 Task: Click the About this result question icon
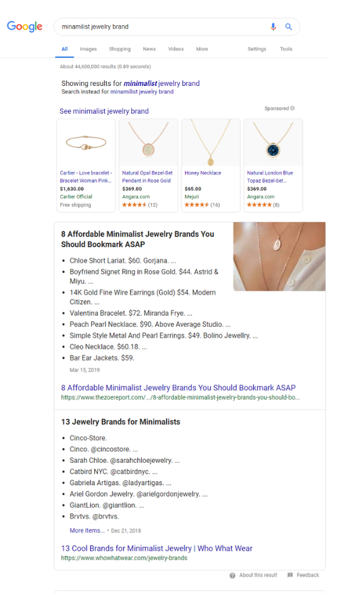(233, 575)
